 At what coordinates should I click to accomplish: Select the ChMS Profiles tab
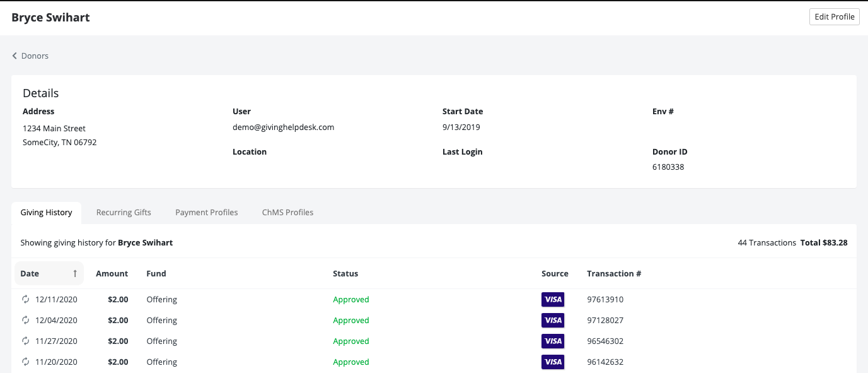[287, 212]
